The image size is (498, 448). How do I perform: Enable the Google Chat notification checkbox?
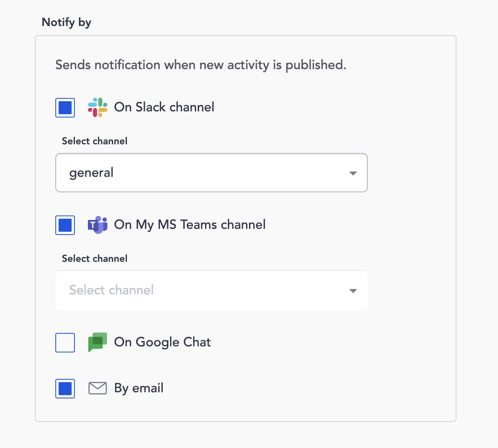click(x=65, y=343)
